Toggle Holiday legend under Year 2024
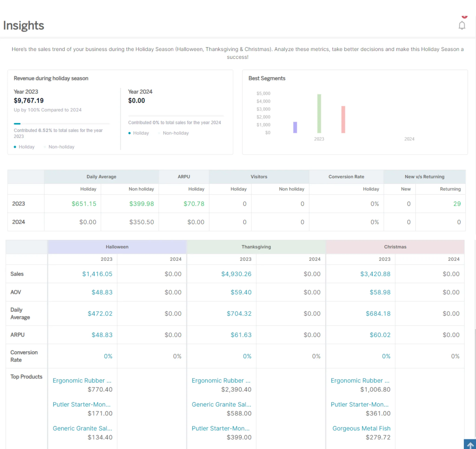Screen dimensions: 476x449 tap(139, 133)
